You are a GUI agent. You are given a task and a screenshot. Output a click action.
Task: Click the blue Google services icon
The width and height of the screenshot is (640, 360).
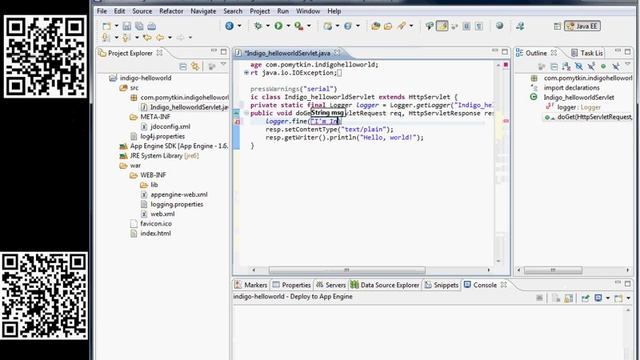pos(229,26)
